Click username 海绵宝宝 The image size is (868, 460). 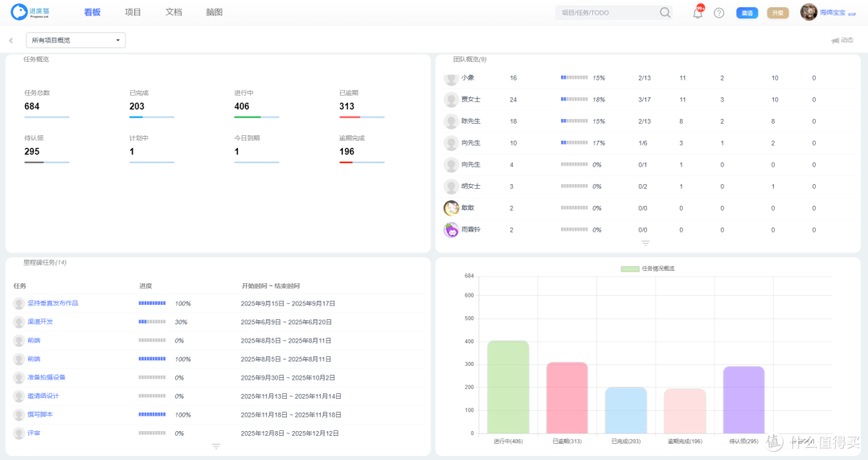tap(833, 12)
